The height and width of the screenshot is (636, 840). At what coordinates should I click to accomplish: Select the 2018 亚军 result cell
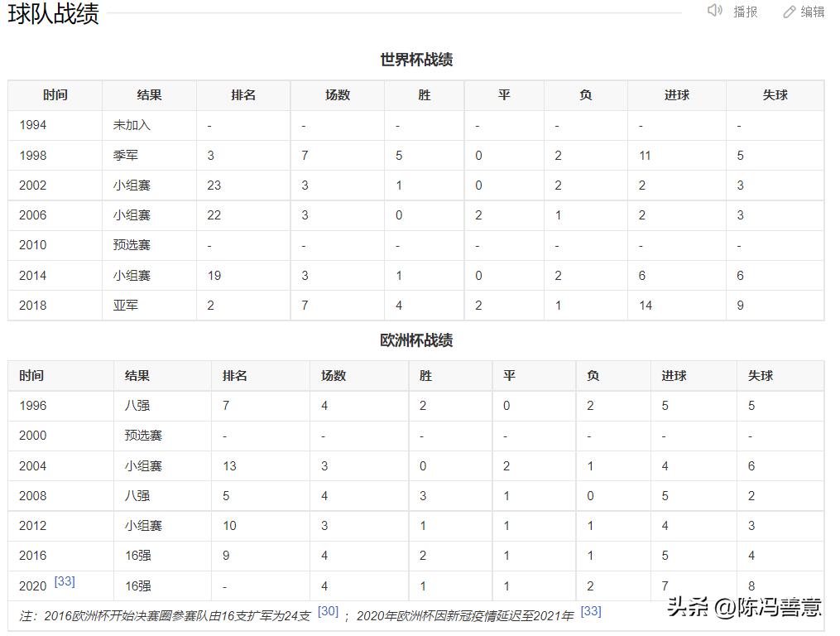[x=126, y=305]
